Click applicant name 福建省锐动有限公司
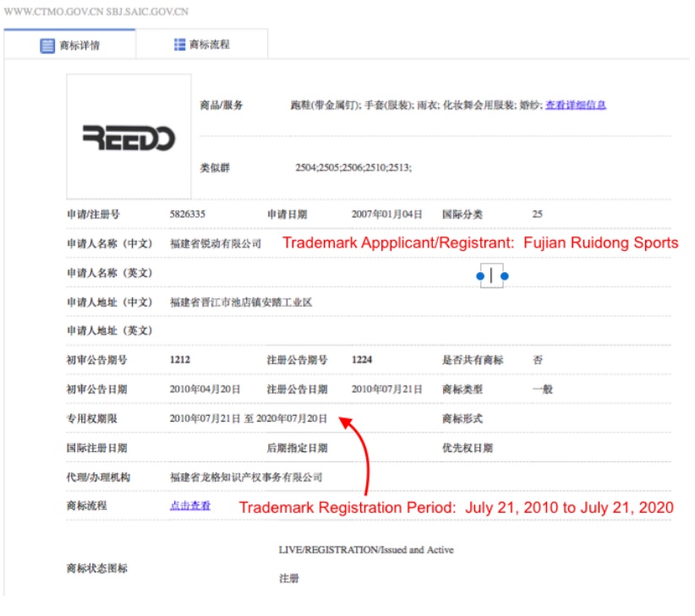695x616 pixels. [216, 243]
